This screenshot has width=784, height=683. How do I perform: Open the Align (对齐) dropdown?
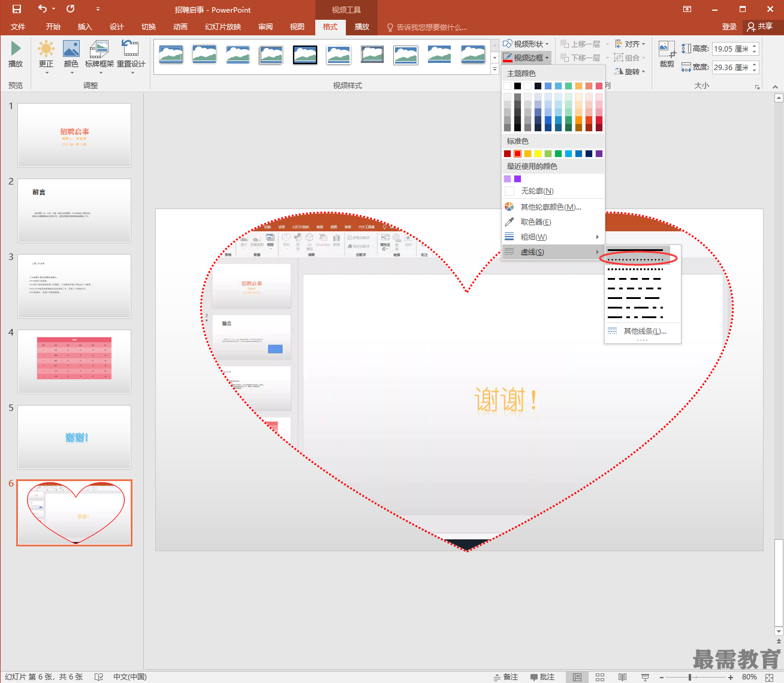pyautogui.click(x=630, y=44)
